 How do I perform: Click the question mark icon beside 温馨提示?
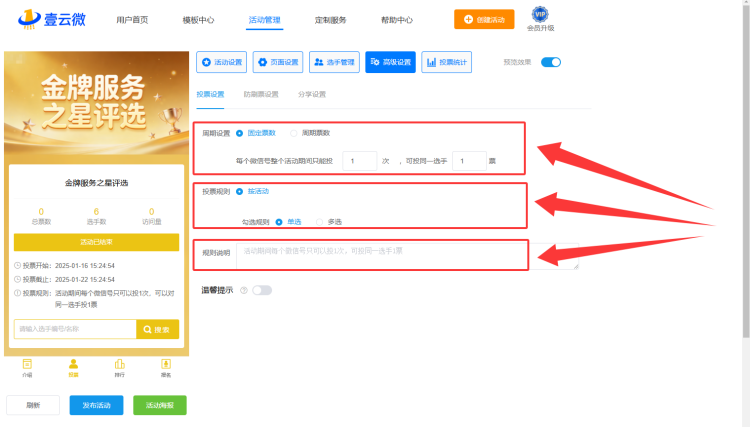pyautogui.click(x=244, y=290)
